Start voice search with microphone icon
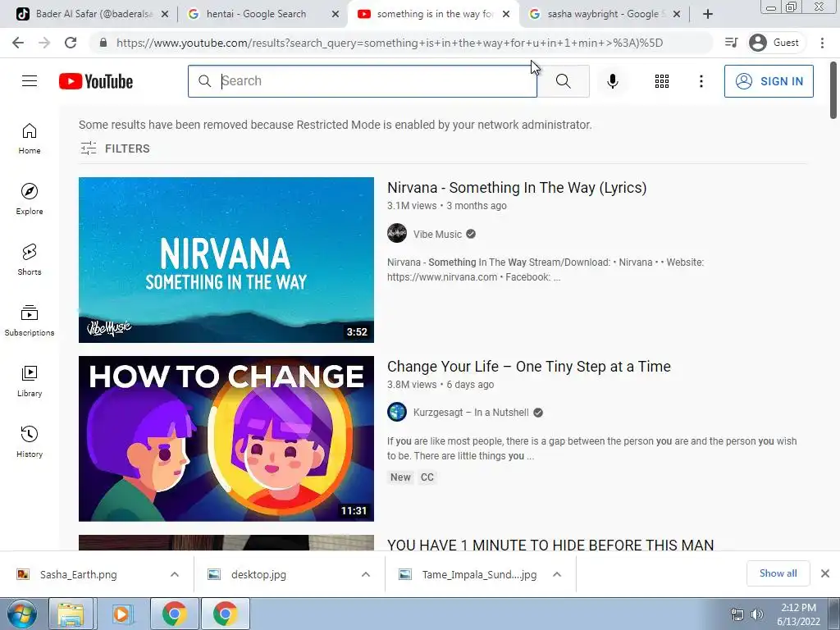The height and width of the screenshot is (630, 840). click(x=612, y=81)
